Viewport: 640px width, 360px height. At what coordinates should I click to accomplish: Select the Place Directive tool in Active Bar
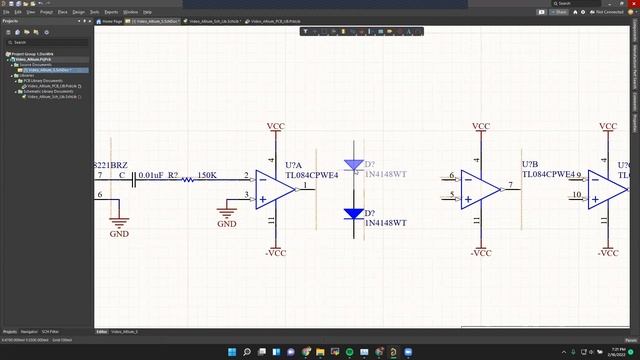399,31
